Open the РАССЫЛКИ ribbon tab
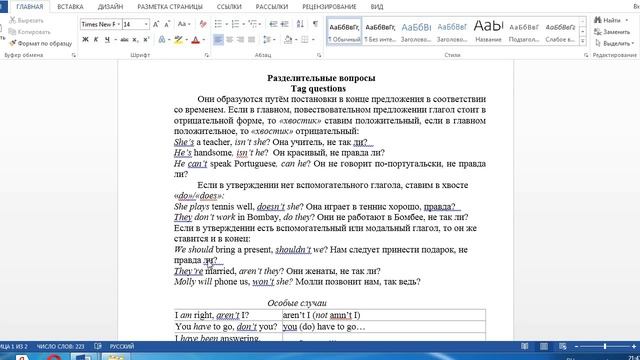 [x=271, y=7]
